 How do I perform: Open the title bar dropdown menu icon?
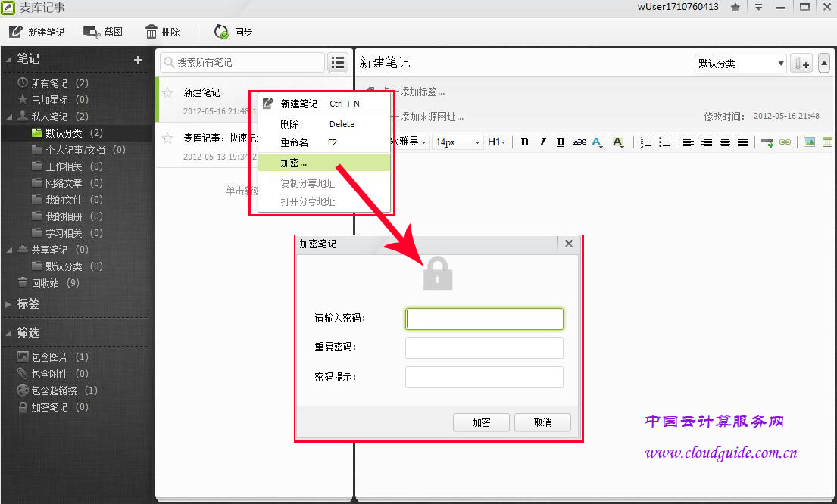[758, 8]
